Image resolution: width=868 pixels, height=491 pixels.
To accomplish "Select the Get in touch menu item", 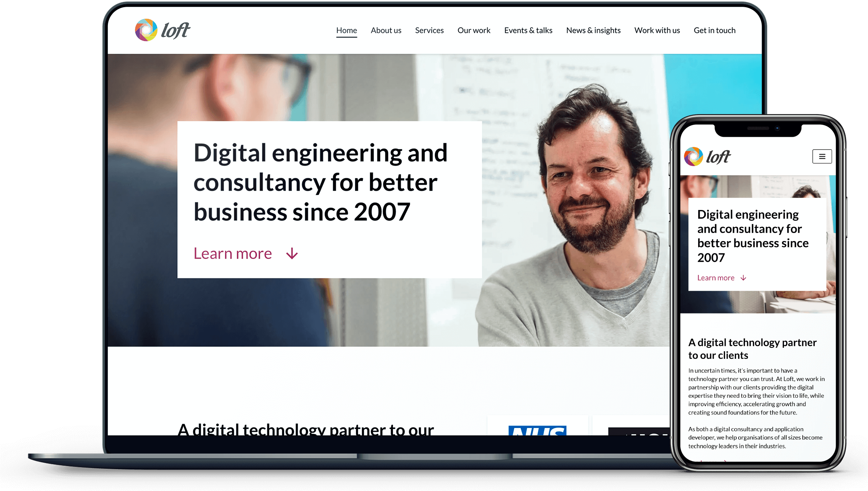I will click(x=714, y=30).
